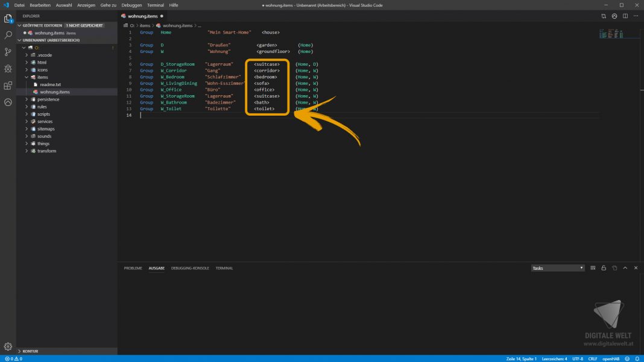
Task: Open Source Control view in activity bar
Action: coord(8,52)
